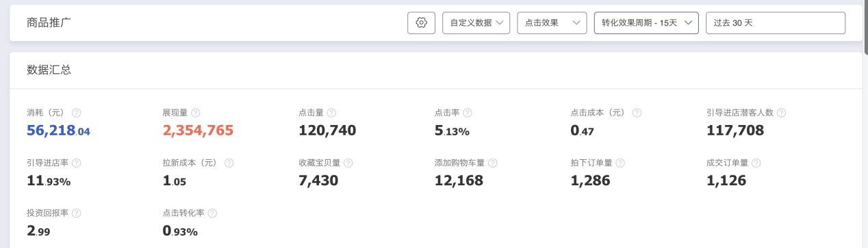Open the gear settings button
This screenshot has height=248, width=868.
coord(421,23)
